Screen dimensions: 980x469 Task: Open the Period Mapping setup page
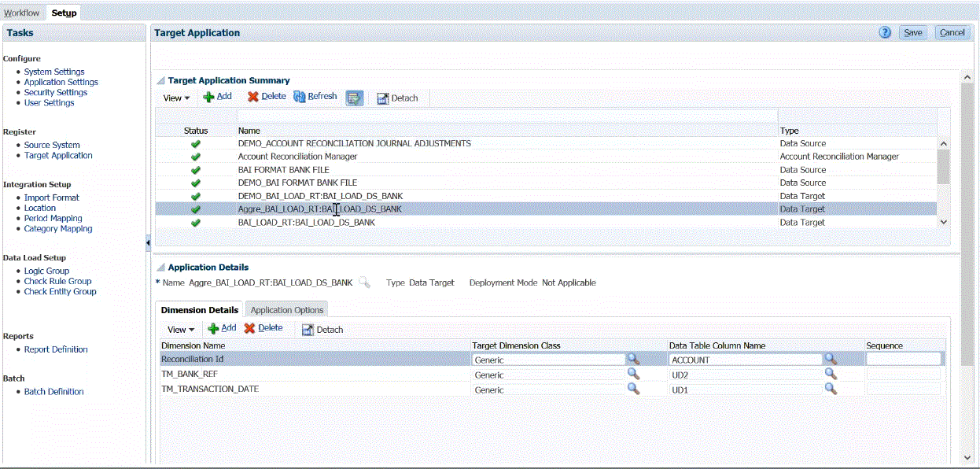click(x=53, y=218)
